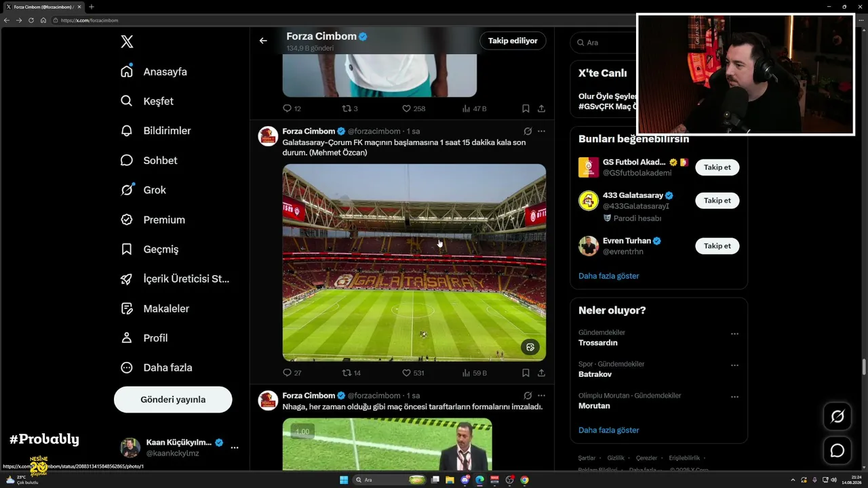Click the Anasayfa menu label
This screenshot has width=868, height=488.
[165, 71]
